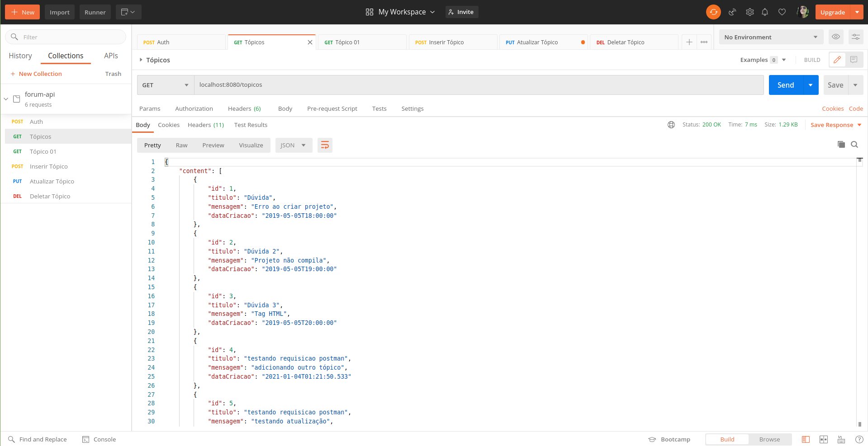This screenshot has width=868, height=446.
Task: Toggle environment quick look eye icon
Action: pos(836,37)
